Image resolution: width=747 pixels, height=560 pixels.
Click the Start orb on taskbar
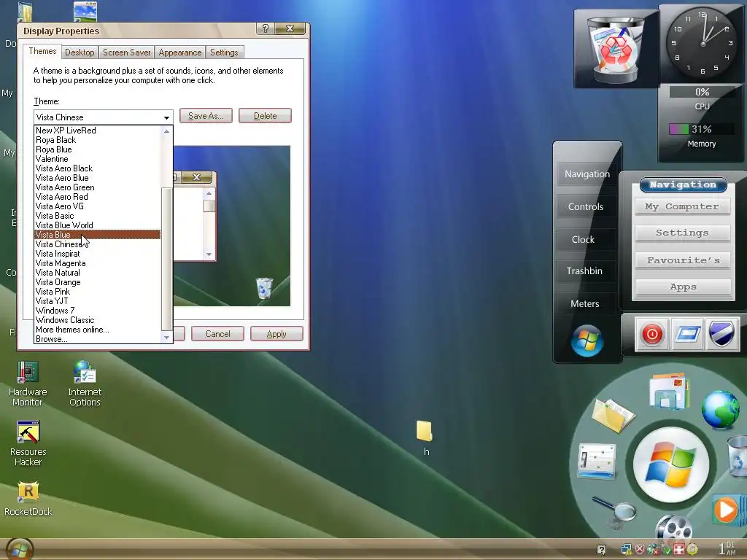click(x=19, y=549)
